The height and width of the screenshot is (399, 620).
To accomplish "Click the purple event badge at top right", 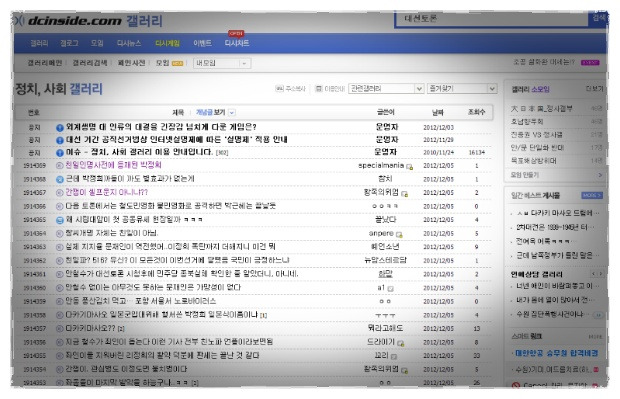I will point(590,62).
